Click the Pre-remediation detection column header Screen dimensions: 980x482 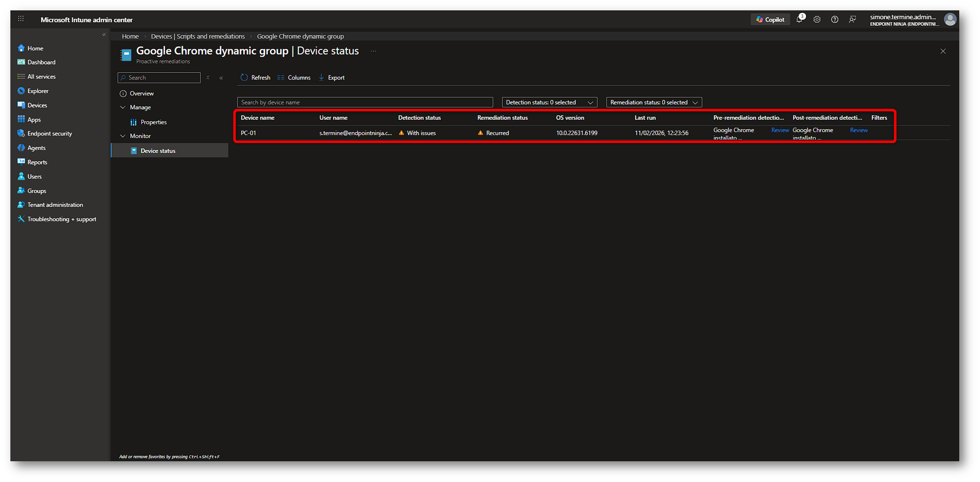pyautogui.click(x=748, y=118)
